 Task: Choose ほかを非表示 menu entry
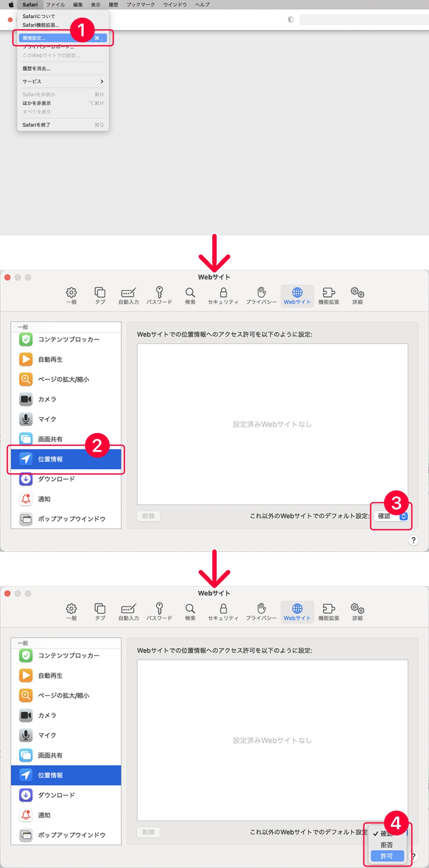pyautogui.click(x=63, y=103)
